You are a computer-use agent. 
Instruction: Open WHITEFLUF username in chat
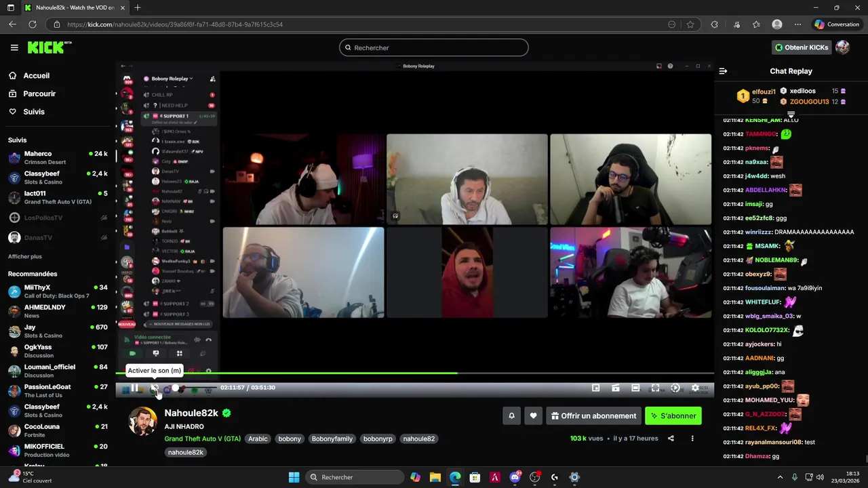pyautogui.click(x=763, y=302)
